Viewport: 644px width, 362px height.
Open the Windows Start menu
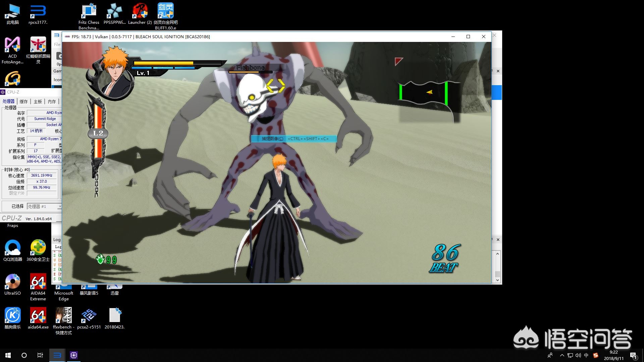tap(8, 355)
